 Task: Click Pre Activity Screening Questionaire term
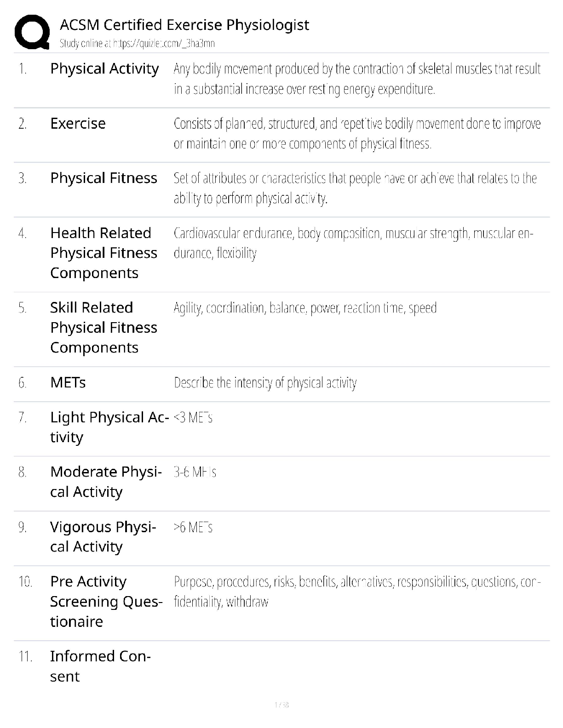tap(106, 601)
